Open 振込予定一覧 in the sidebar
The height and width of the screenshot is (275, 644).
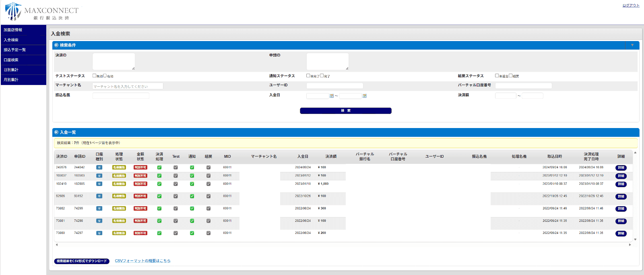pyautogui.click(x=15, y=50)
